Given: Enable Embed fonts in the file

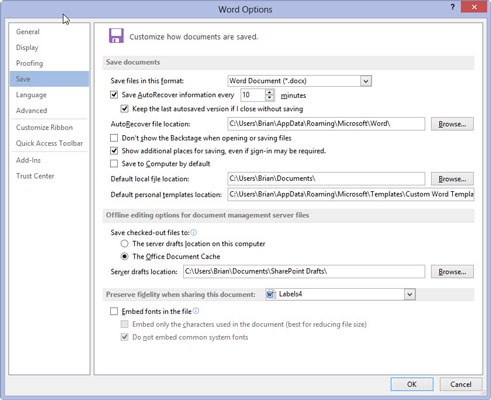Looking at the screenshot, I should click(x=114, y=311).
